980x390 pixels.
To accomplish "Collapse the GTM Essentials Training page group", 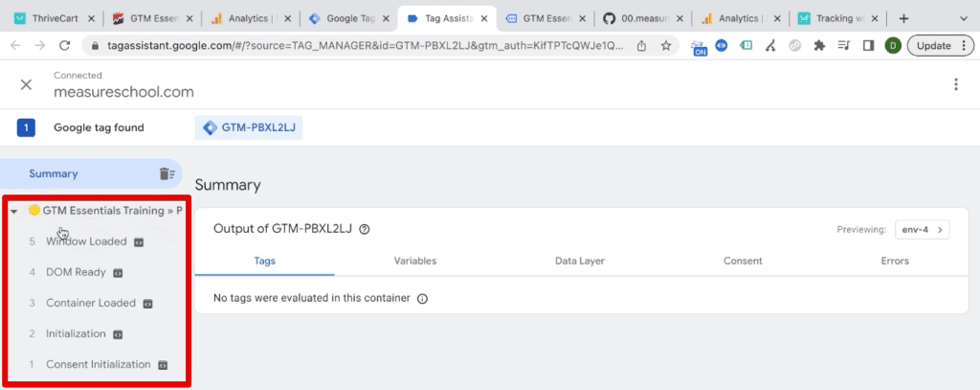I will 13,211.
